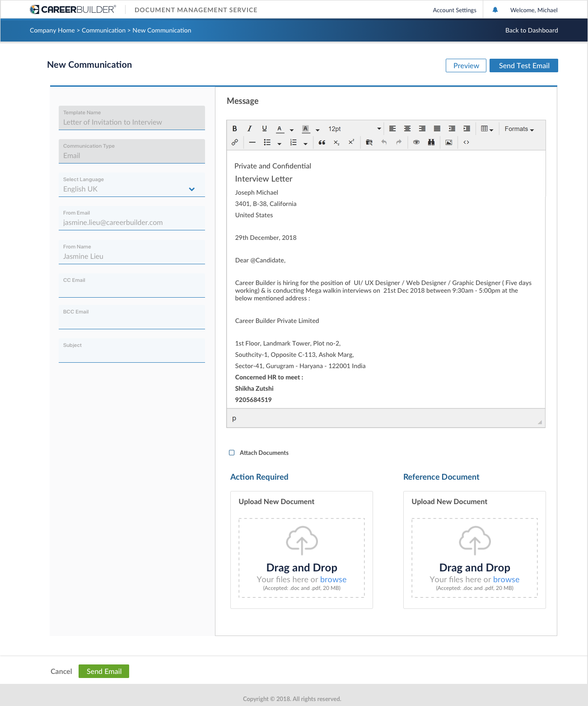Open text color picker dropdown arrow
The height and width of the screenshot is (706, 588).
292,130
